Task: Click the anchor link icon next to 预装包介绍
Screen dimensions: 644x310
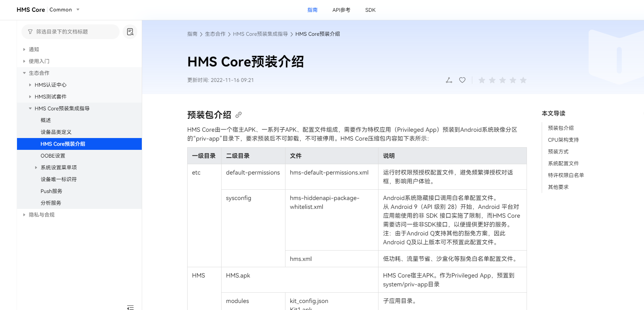Action: click(239, 115)
